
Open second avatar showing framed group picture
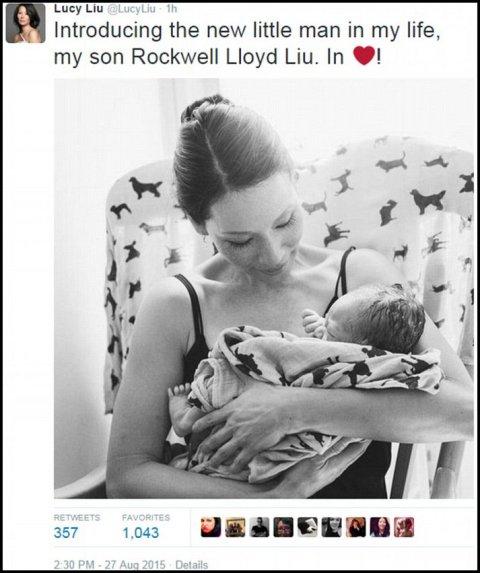pyautogui.click(x=235, y=527)
